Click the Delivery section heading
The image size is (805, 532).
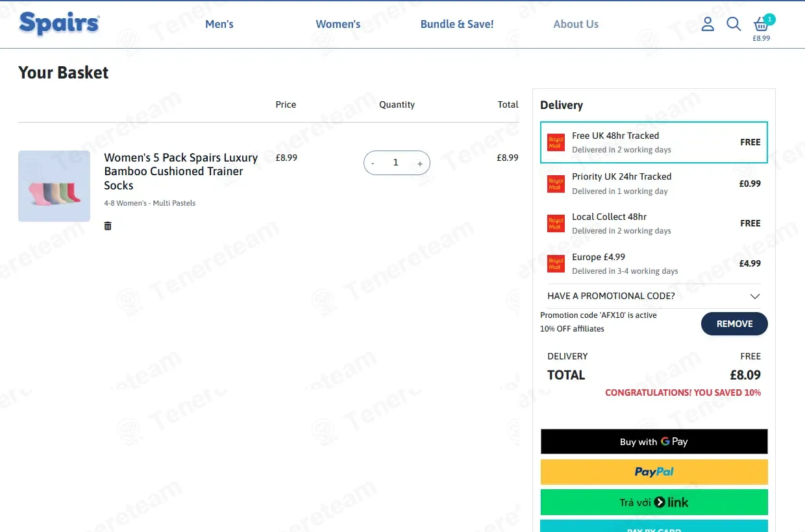click(562, 105)
